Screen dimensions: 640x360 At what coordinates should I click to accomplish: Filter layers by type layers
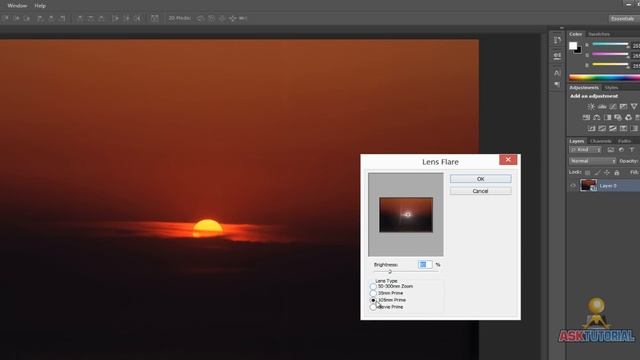(x=632, y=150)
